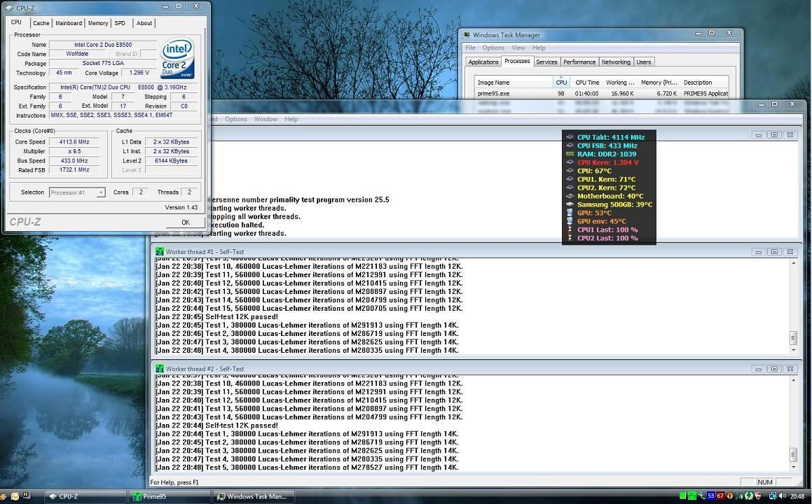Select the prime95.exe process row
The image size is (812, 504).
[x=602, y=94]
